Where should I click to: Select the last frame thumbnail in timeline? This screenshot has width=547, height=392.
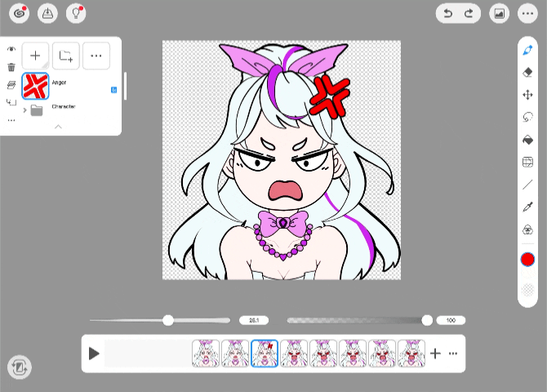pos(411,354)
